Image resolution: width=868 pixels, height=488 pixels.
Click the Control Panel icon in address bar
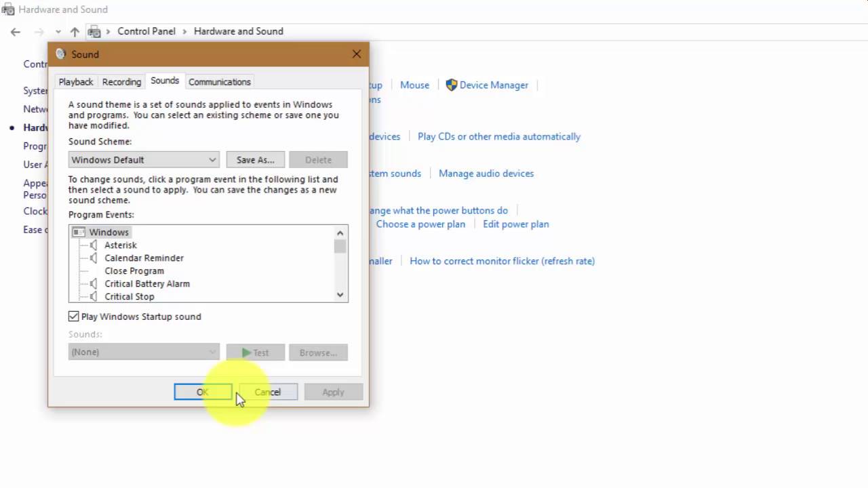click(95, 31)
